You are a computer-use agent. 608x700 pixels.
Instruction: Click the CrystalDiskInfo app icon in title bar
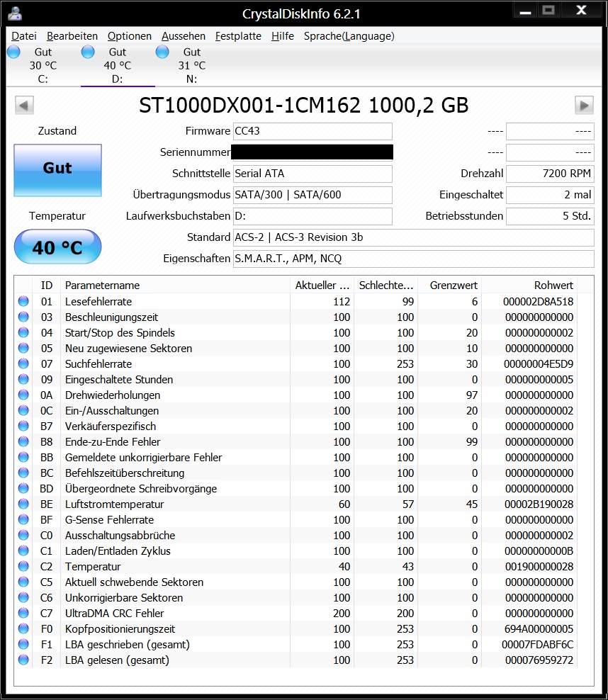[15, 13]
